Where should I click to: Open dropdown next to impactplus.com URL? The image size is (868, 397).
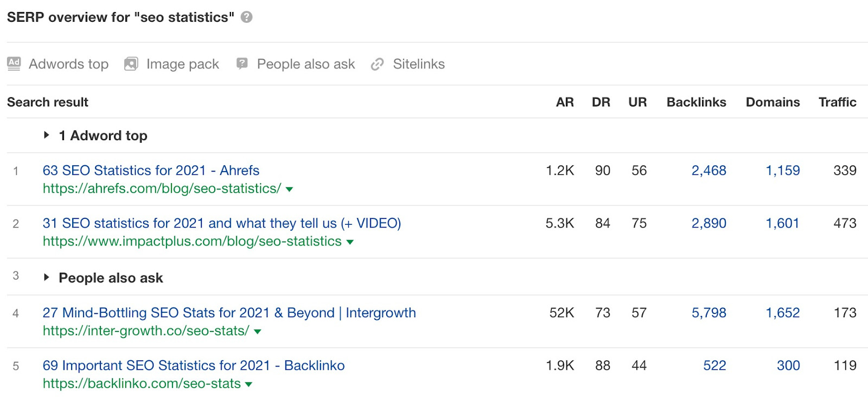tap(350, 242)
